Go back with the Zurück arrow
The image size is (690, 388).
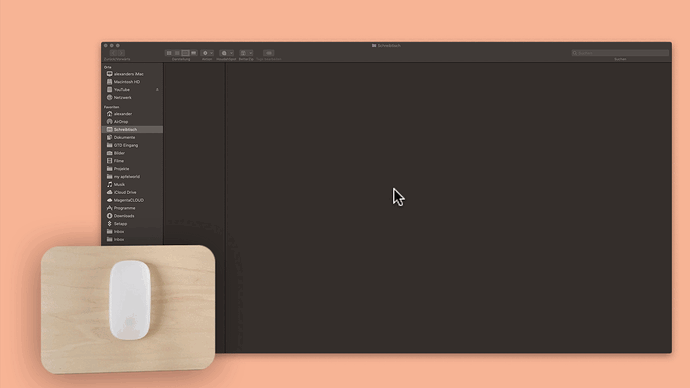coord(113,53)
